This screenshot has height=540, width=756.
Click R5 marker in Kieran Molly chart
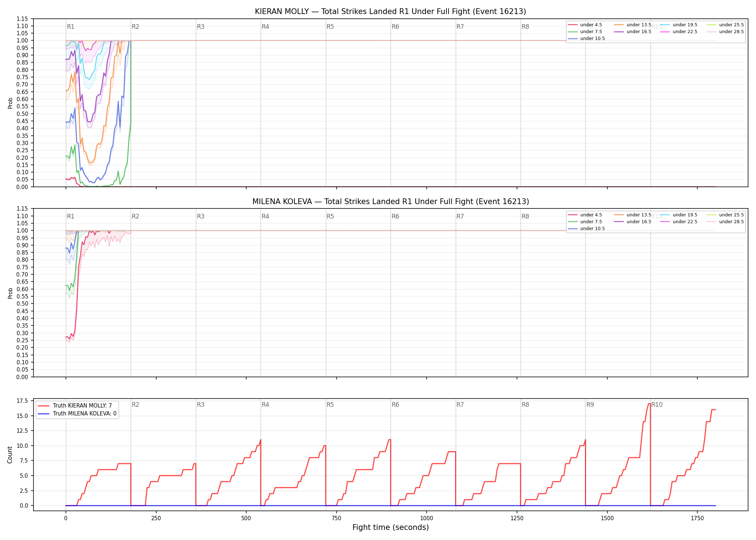click(x=330, y=27)
